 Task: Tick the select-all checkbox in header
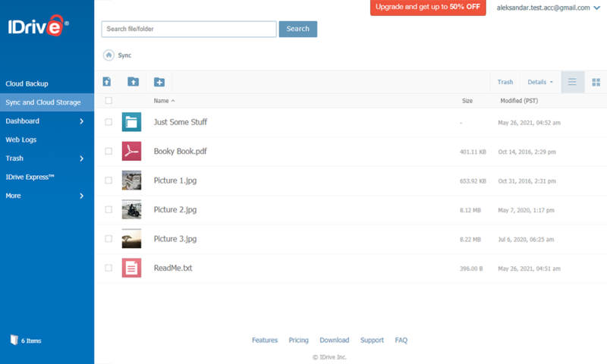pyautogui.click(x=109, y=100)
